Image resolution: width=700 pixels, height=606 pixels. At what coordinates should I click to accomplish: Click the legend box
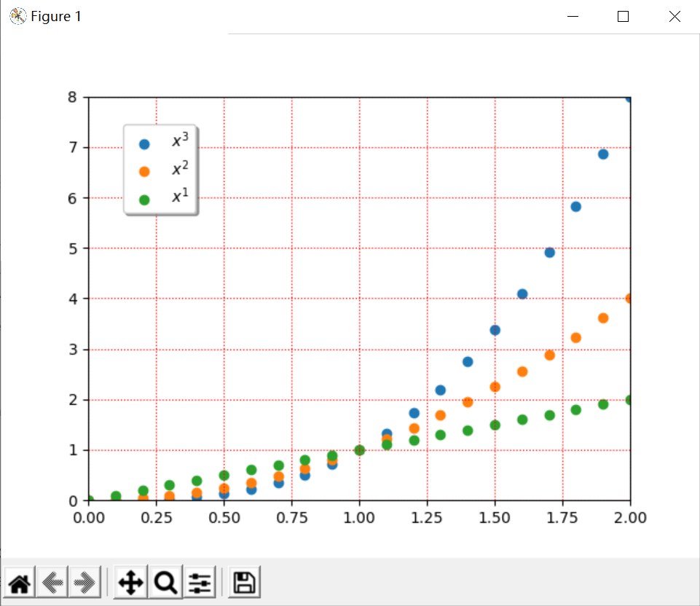click(160, 168)
